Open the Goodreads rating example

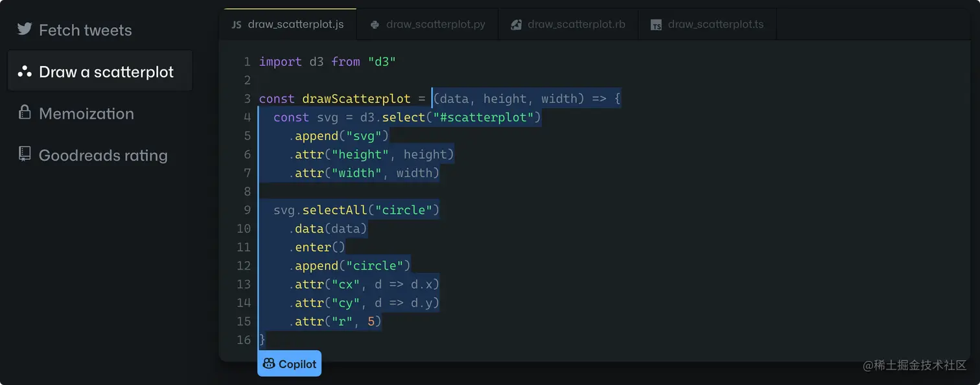click(x=100, y=155)
